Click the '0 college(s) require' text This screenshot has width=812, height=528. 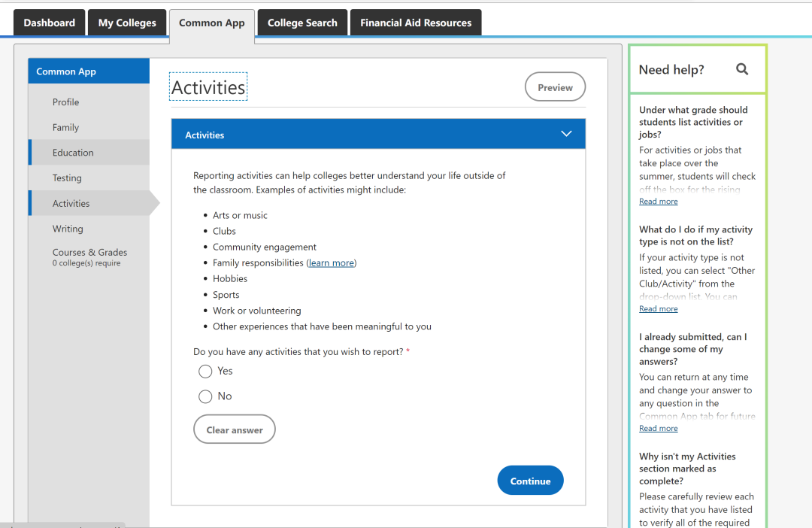point(86,263)
